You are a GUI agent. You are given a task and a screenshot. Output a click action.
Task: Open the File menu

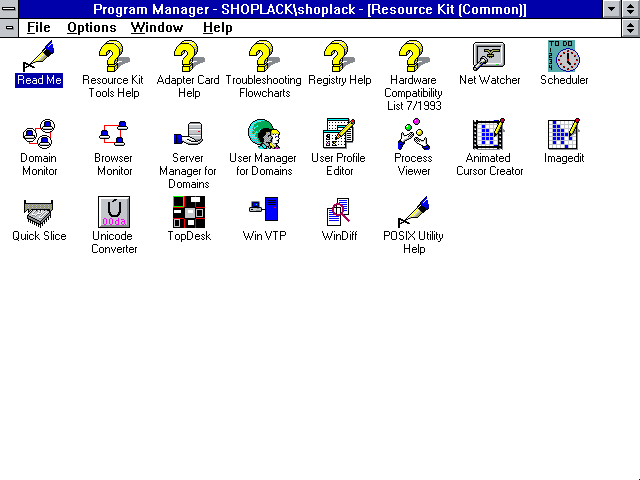point(39,27)
